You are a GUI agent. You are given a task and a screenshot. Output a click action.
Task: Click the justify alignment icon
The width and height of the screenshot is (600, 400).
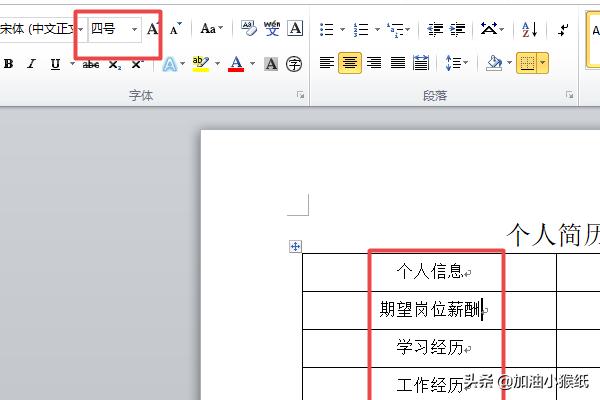pos(398,63)
